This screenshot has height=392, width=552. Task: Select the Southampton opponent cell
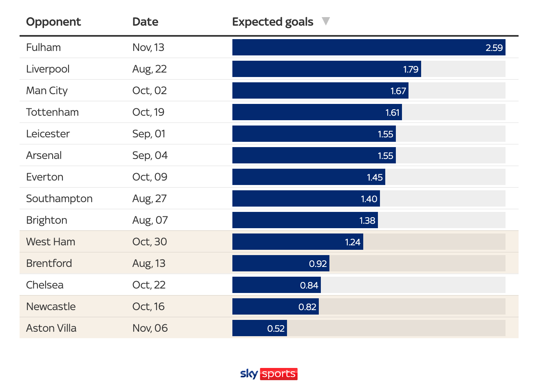point(59,198)
